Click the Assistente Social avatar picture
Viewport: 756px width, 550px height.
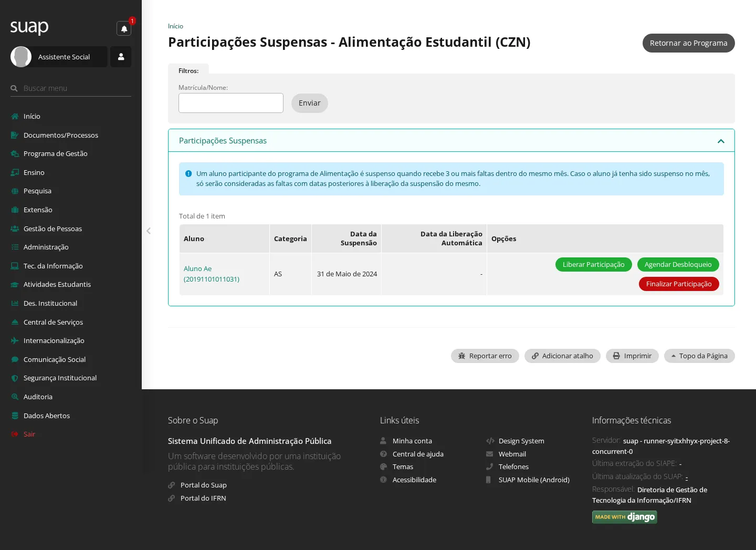[x=21, y=57]
